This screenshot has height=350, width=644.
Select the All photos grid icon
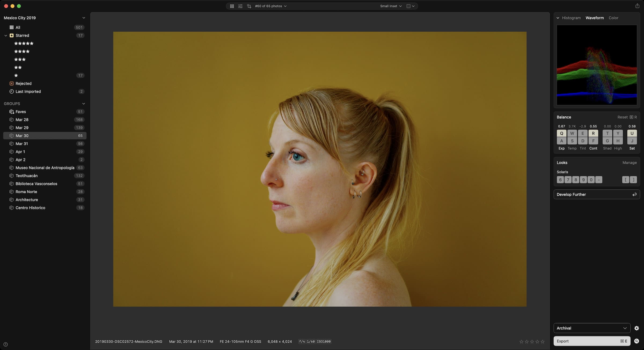tap(12, 27)
